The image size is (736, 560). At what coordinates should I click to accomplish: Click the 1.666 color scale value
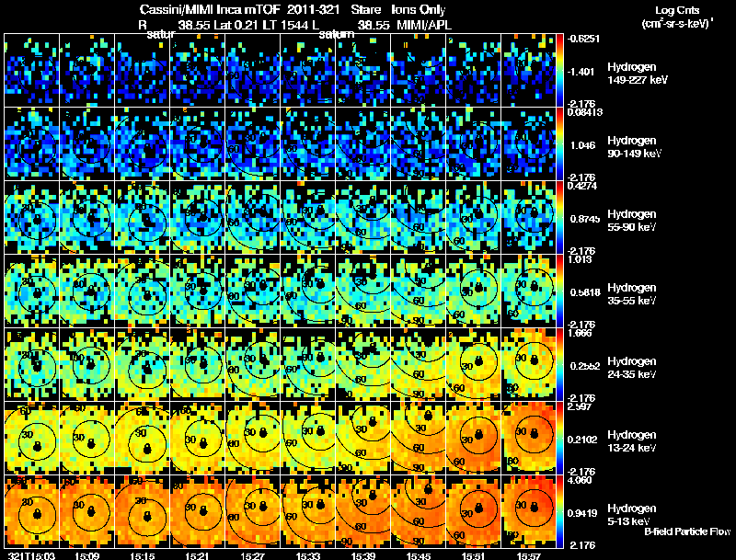(x=581, y=333)
